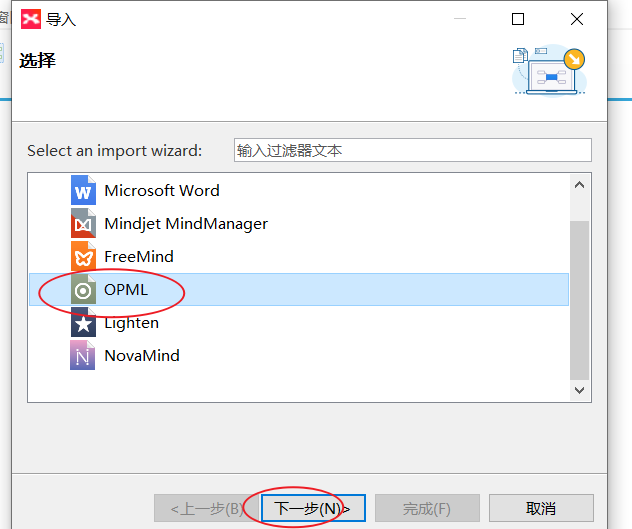Pick the OPML format icon
The width and height of the screenshot is (632, 529).
(x=83, y=289)
